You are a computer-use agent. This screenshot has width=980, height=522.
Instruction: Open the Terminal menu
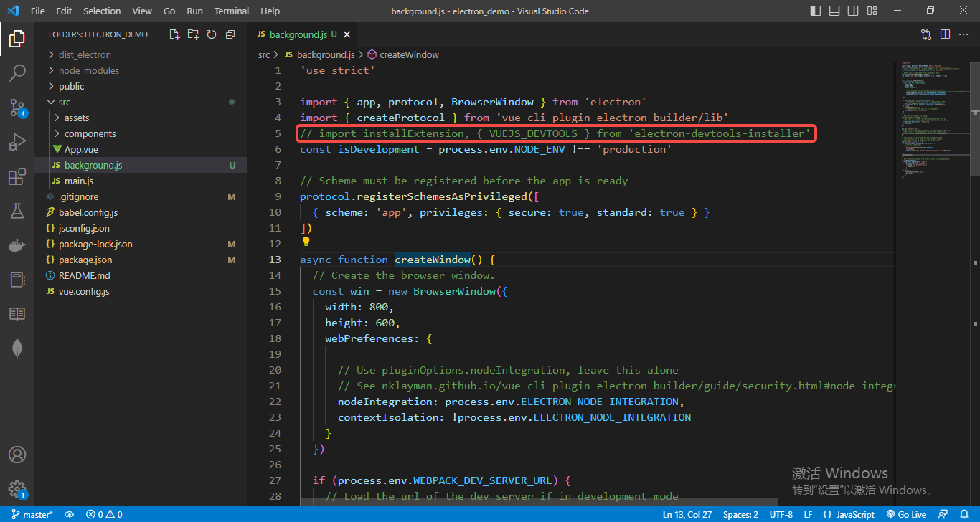point(232,11)
